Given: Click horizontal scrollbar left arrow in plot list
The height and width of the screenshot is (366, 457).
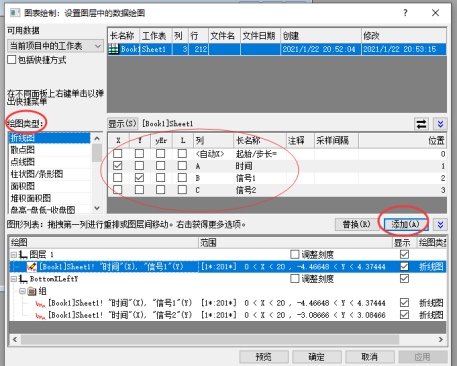Looking at the screenshot, I should coord(15,340).
